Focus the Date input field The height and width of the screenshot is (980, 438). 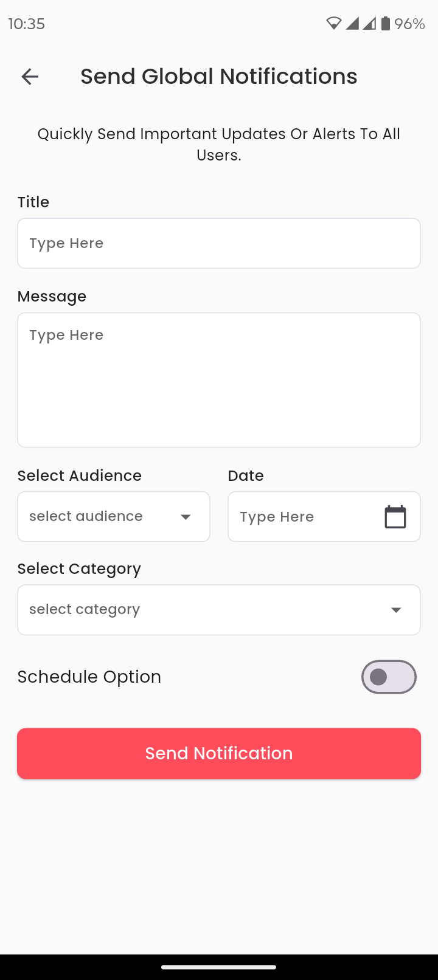pyautogui.click(x=304, y=517)
